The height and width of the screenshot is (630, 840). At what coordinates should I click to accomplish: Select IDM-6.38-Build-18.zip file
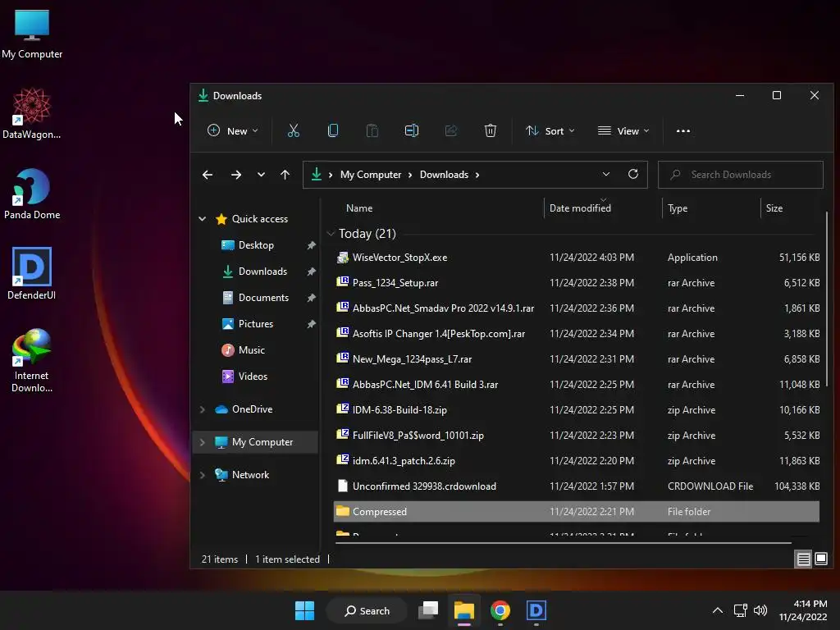(577, 410)
